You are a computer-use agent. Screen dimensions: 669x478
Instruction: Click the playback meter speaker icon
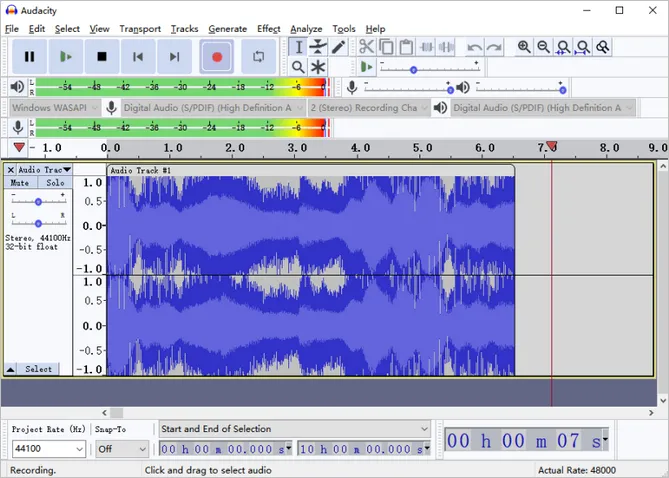pos(17,87)
